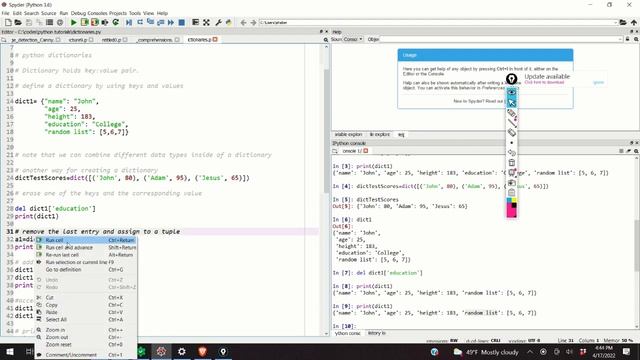The image size is (640, 360).
Task: Choose Copy in context menu
Action: tap(86, 305)
